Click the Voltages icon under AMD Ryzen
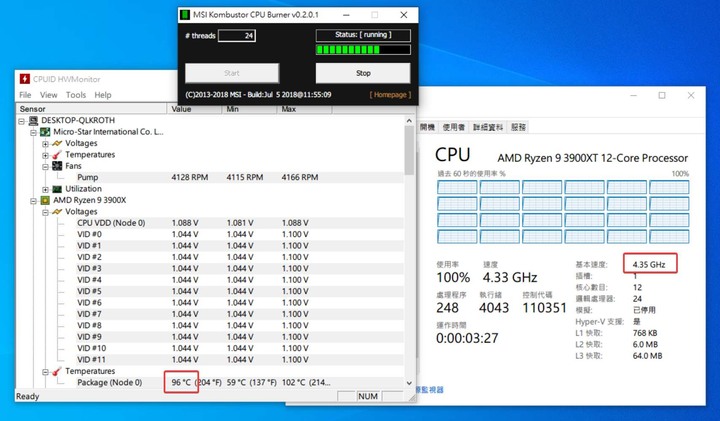 [57, 212]
